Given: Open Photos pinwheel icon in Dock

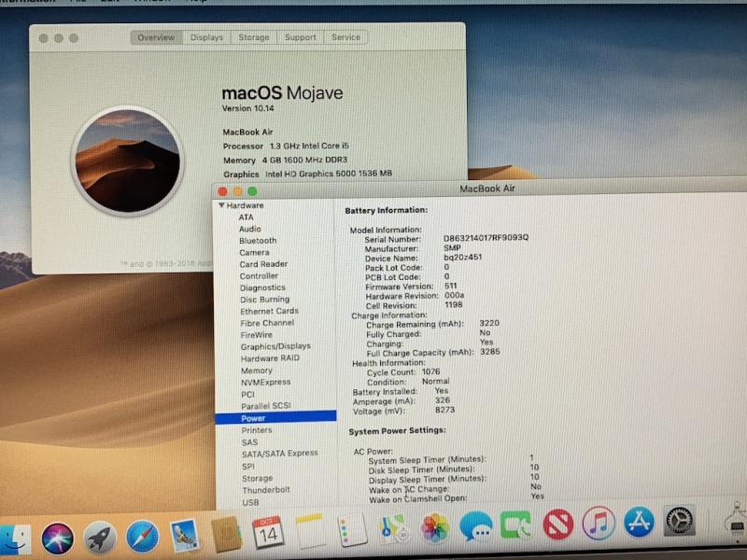Looking at the screenshot, I should [435, 527].
